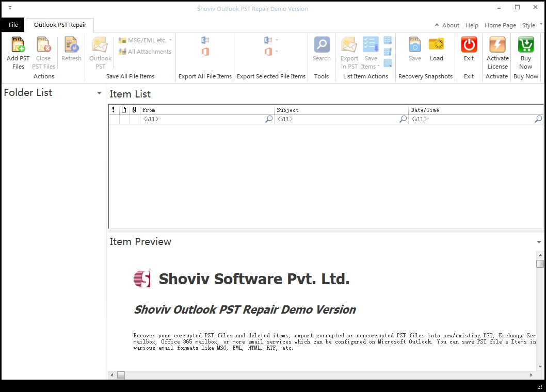Image resolution: width=546 pixels, height=392 pixels.
Task: Click Exchange icon under Export All File Items
Action: (x=205, y=40)
